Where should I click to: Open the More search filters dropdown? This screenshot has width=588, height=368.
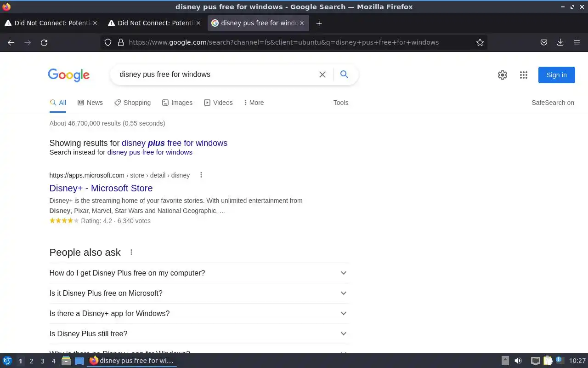(254, 103)
